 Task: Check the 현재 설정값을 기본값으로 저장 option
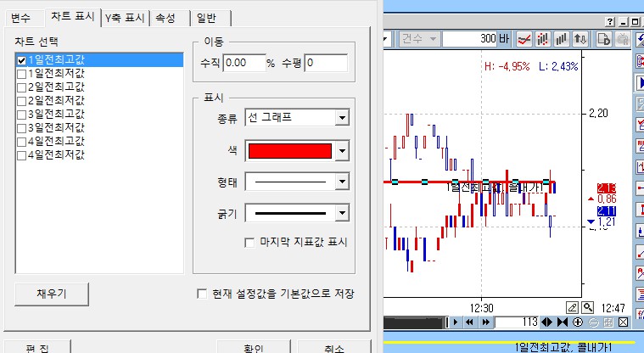[202, 294]
